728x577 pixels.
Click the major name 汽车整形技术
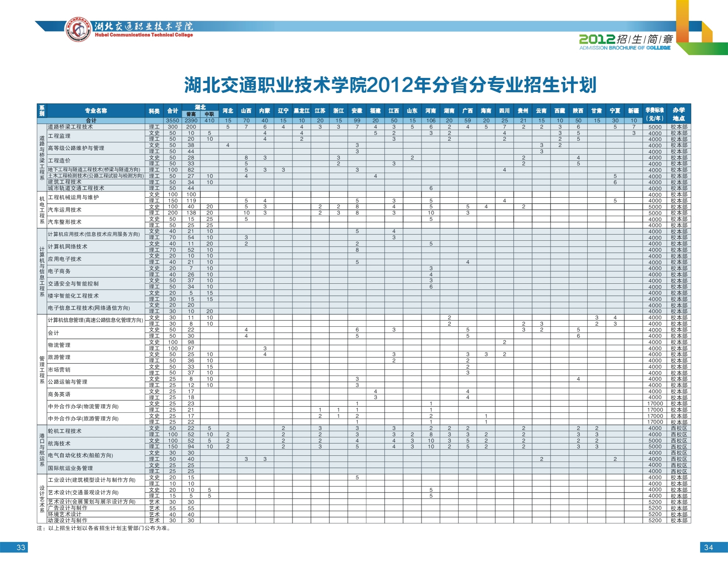(x=65, y=222)
